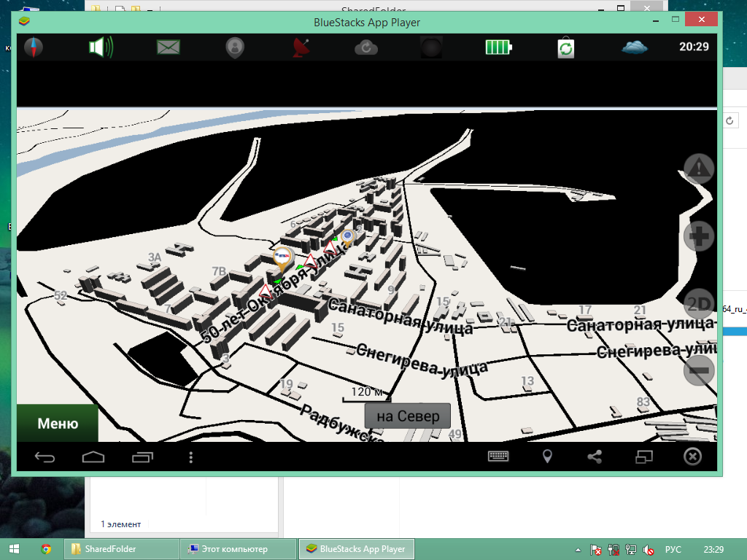Open the Меню button
747x560 pixels.
click(x=58, y=424)
